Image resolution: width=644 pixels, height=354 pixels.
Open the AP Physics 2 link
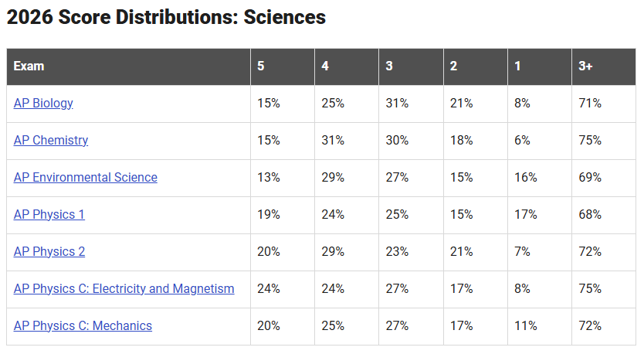pyautogui.click(x=49, y=252)
